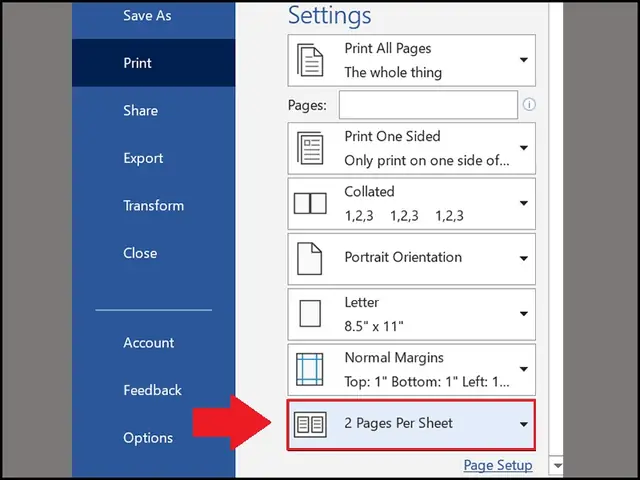The height and width of the screenshot is (480, 640).
Task: Open Options in the sidebar
Action: coord(148,438)
